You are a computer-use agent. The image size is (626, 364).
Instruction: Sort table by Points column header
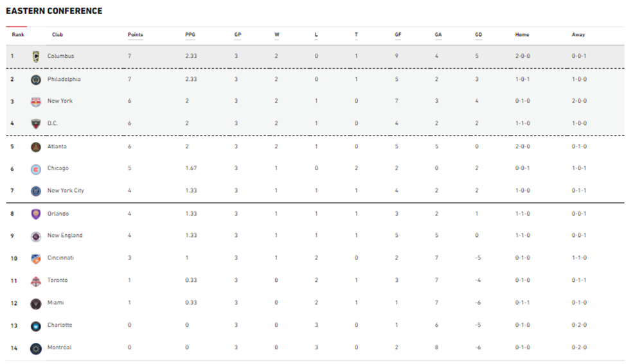coord(136,35)
